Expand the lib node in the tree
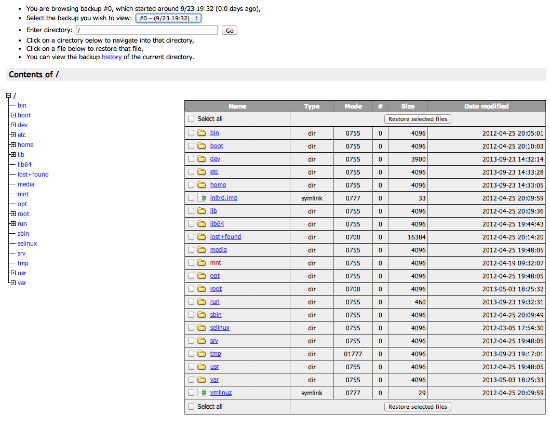Image resolution: width=550 pixels, height=421 pixels. click(13, 154)
